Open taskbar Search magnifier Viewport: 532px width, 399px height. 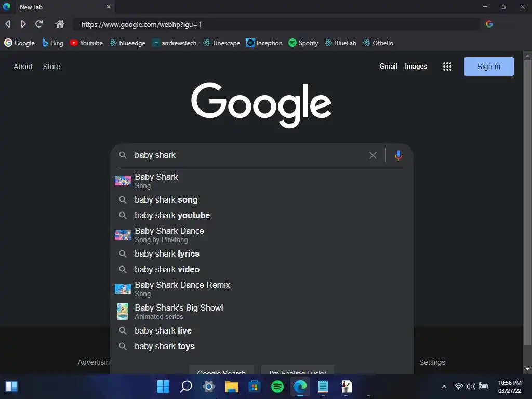click(186, 386)
